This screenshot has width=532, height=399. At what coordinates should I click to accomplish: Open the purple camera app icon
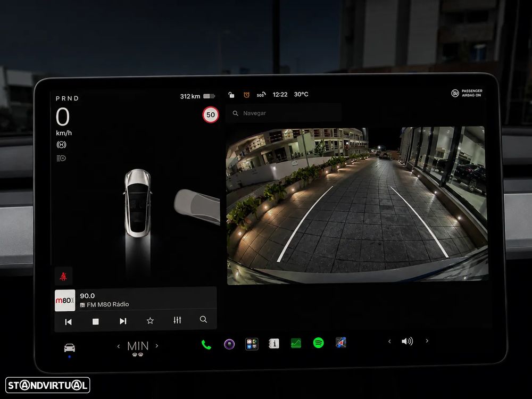[x=229, y=344]
